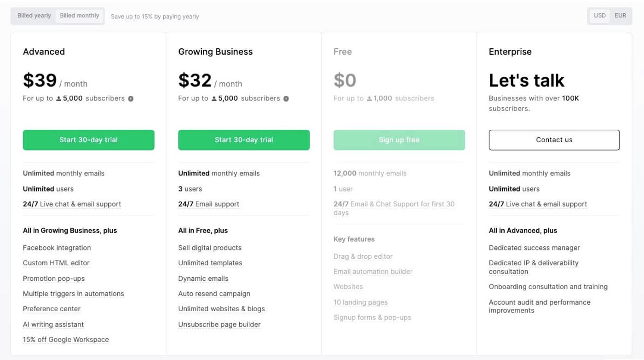Click 15% off Google Workspace

point(66,340)
